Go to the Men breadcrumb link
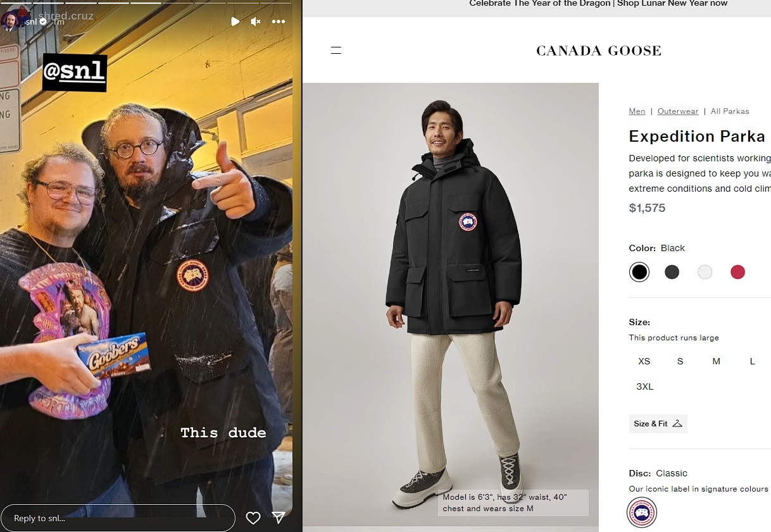This screenshot has height=532, width=771. click(x=637, y=111)
